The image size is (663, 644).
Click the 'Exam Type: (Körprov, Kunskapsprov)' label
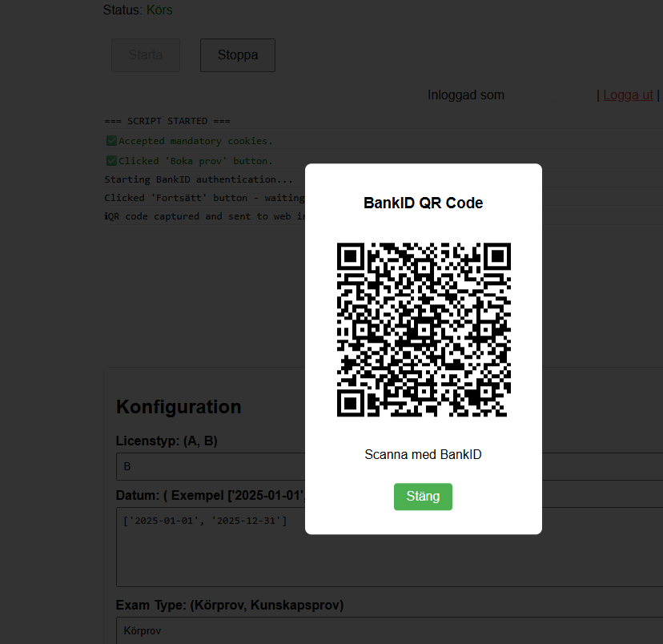pyautogui.click(x=230, y=605)
